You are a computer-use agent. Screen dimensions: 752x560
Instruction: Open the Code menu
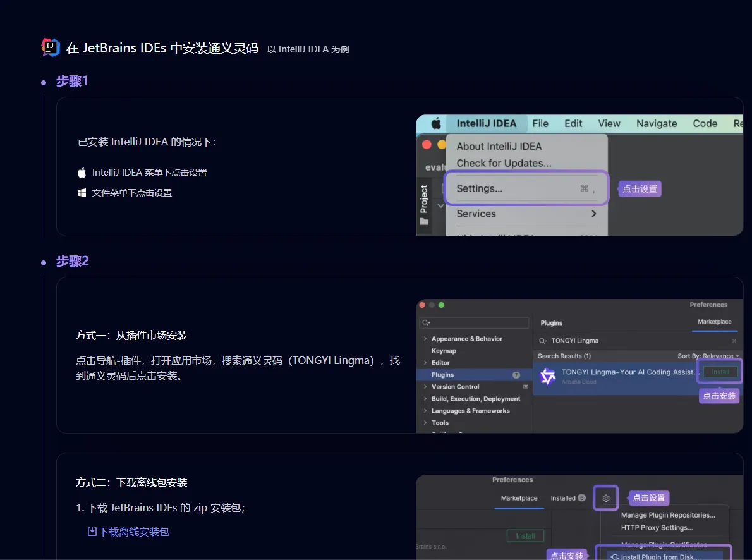click(705, 123)
